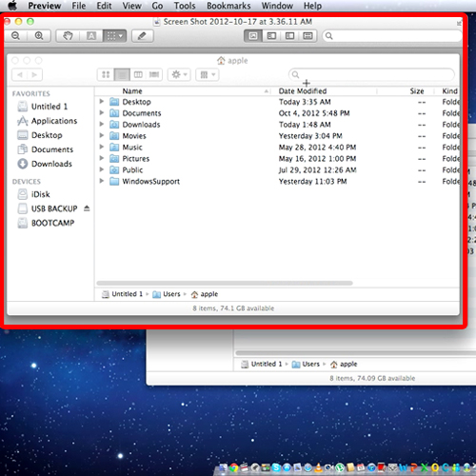Open the Preview application menu

45,6
